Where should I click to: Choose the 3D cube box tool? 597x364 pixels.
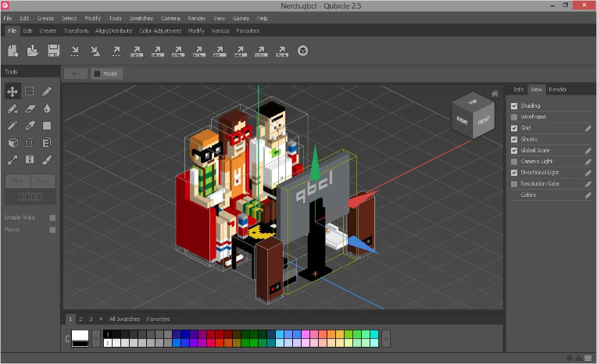[x=13, y=143]
